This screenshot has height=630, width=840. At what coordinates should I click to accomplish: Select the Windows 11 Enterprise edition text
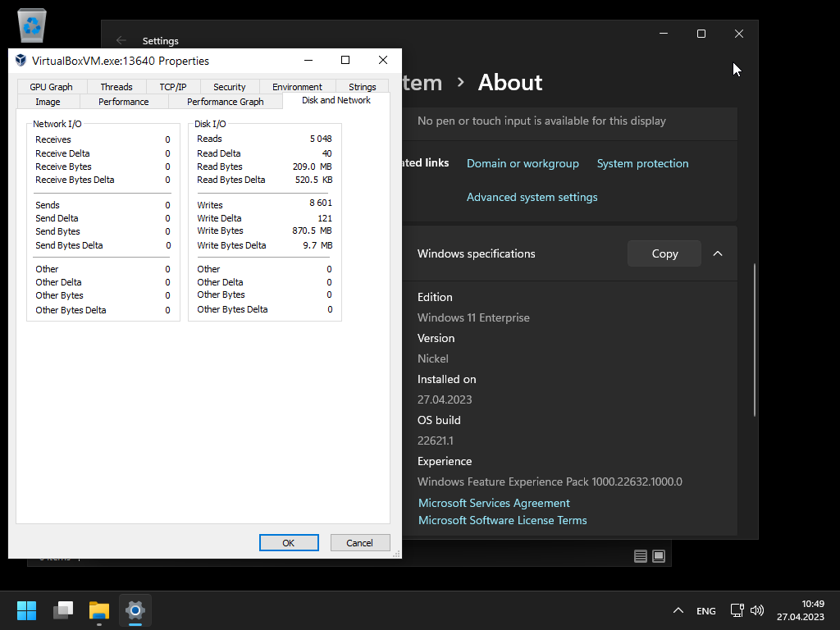(x=473, y=317)
